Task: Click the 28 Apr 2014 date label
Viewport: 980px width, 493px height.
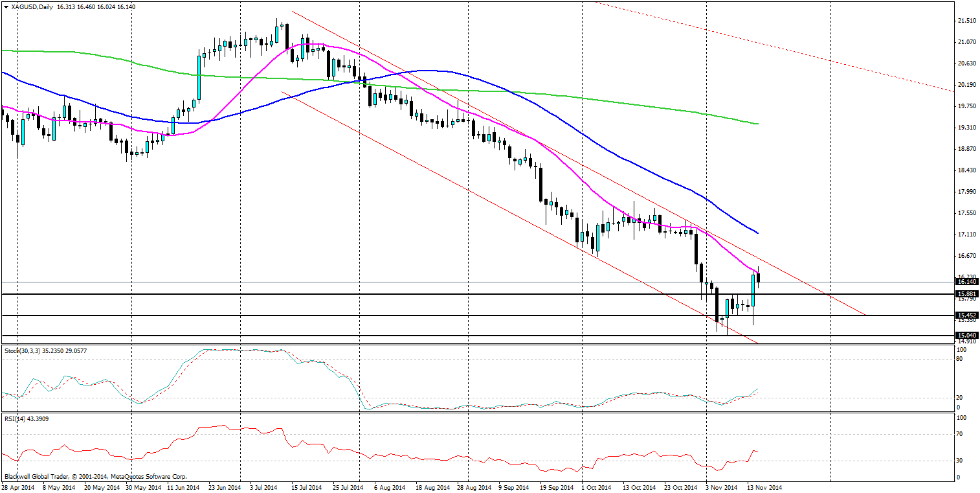Action: click(x=17, y=487)
